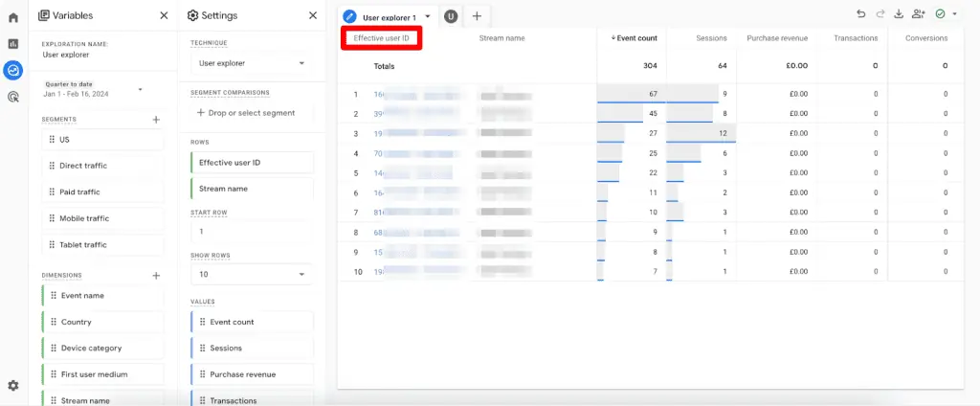The image size is (980, 406).
Task: Click Transactions column header
Action: point(856,38)
